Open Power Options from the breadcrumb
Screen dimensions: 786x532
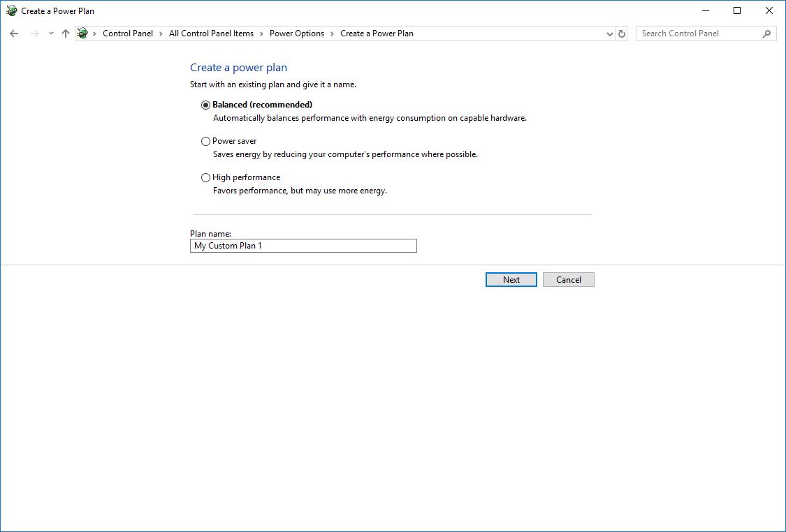(297, 33)
